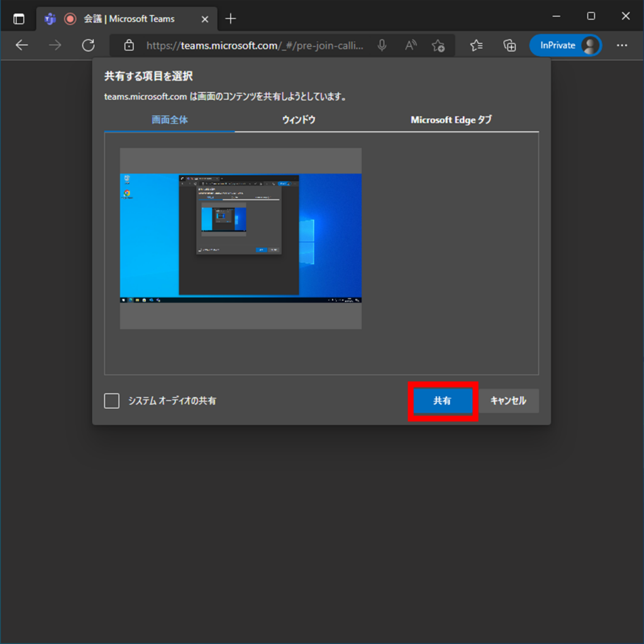
Task: Click the address bar URL field
Action: 255,45
